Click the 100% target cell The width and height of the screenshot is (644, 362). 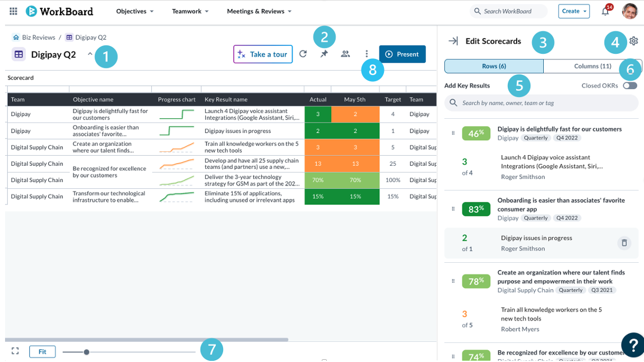coord(393,180)
